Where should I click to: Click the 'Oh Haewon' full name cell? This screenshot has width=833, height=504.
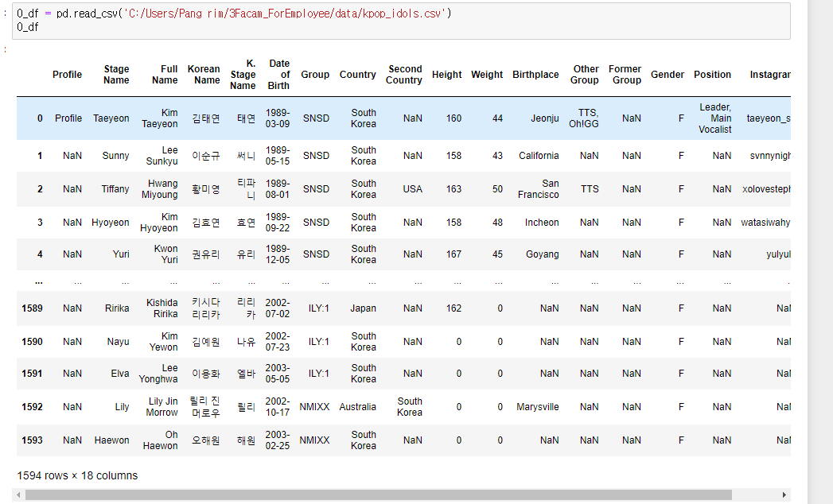click(x=161, y=440)
